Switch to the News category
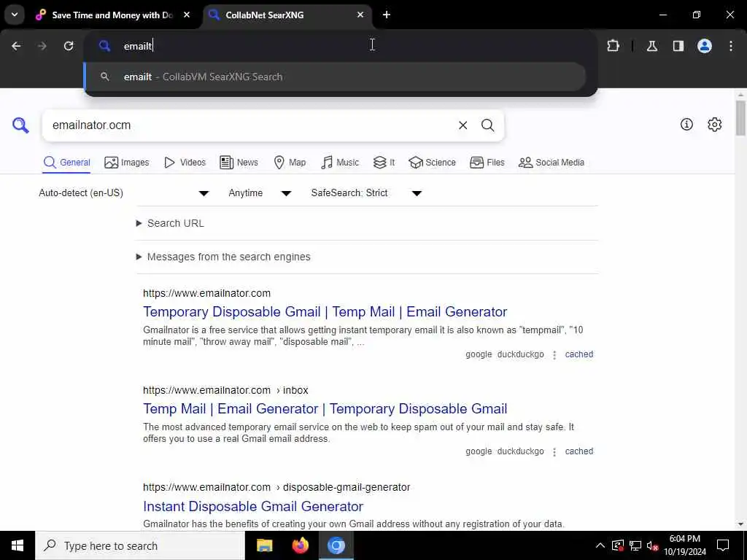 239,163
